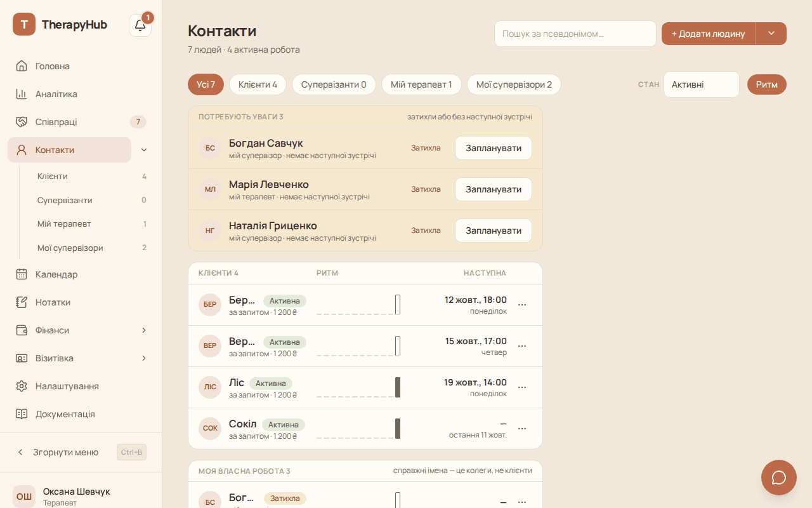Schedule a meeting with Марія Левченко

click(x=494, y=189)
